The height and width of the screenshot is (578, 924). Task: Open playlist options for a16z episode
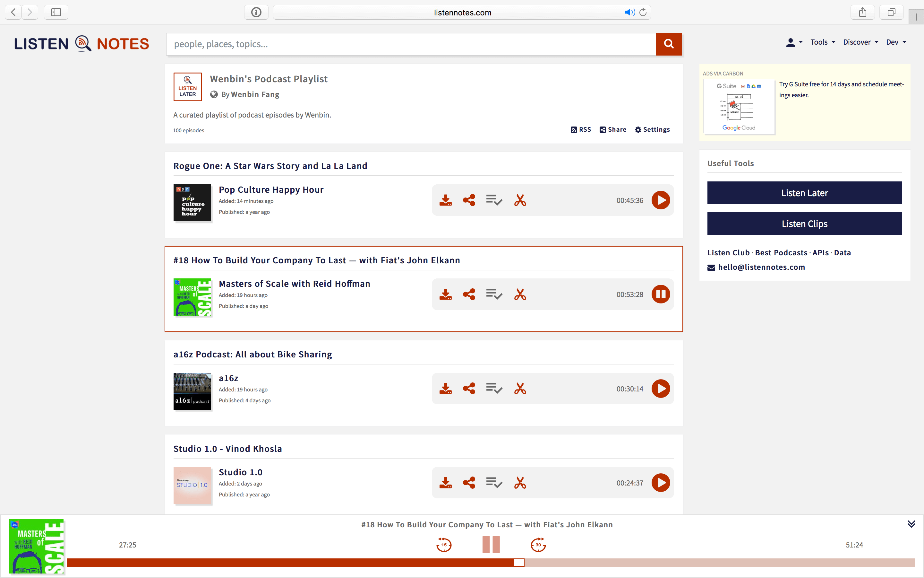(494, 389)
